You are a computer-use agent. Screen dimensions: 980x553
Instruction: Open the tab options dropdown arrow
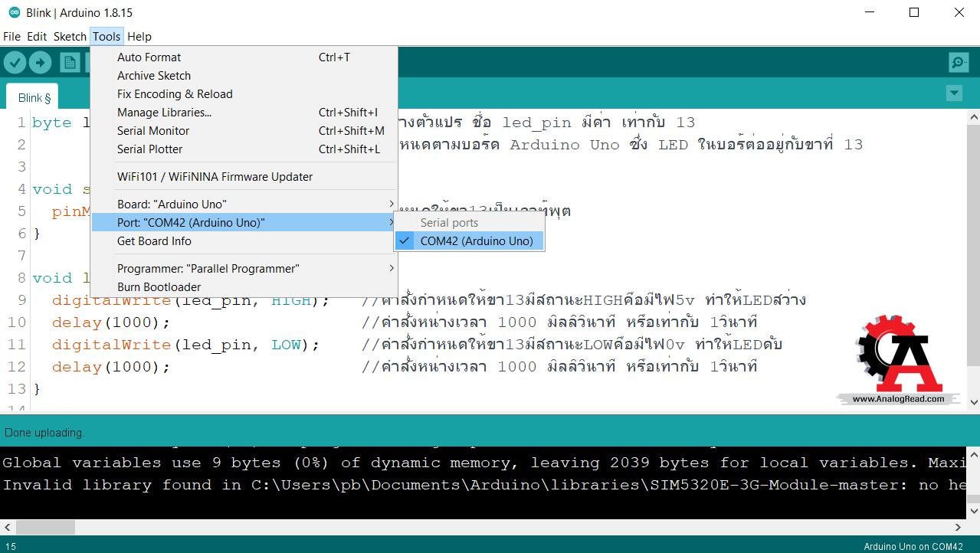[954, 93]
